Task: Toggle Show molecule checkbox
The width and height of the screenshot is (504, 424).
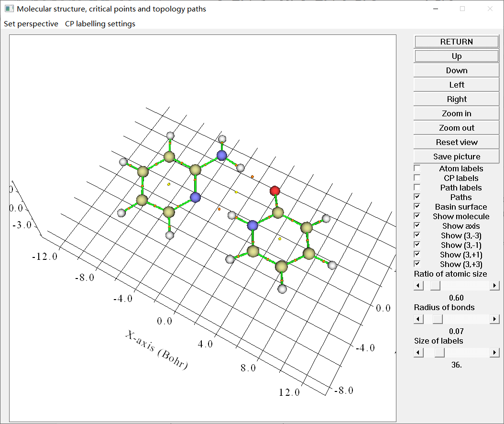Action: (x=417, y=216)
